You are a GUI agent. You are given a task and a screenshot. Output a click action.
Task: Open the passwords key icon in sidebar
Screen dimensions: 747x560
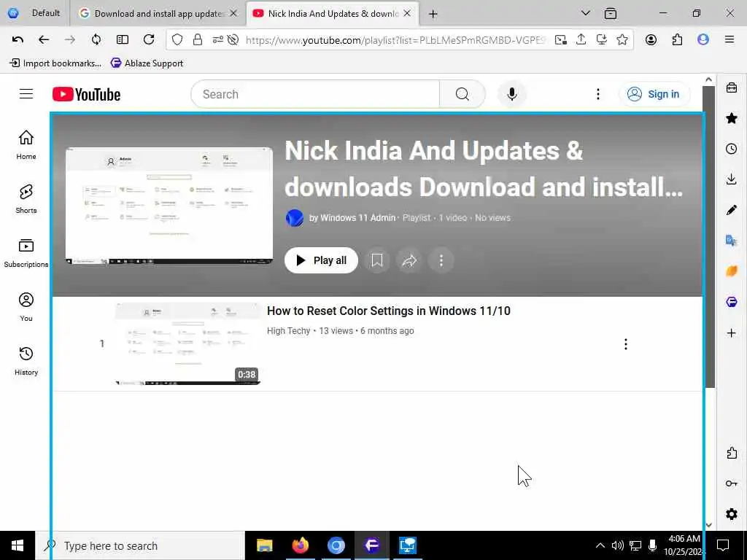click(731, 483)
